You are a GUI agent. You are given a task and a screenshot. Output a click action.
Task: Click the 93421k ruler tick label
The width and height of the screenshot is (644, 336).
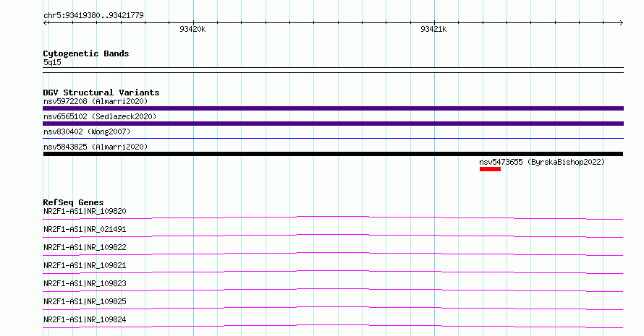[433, 29]
